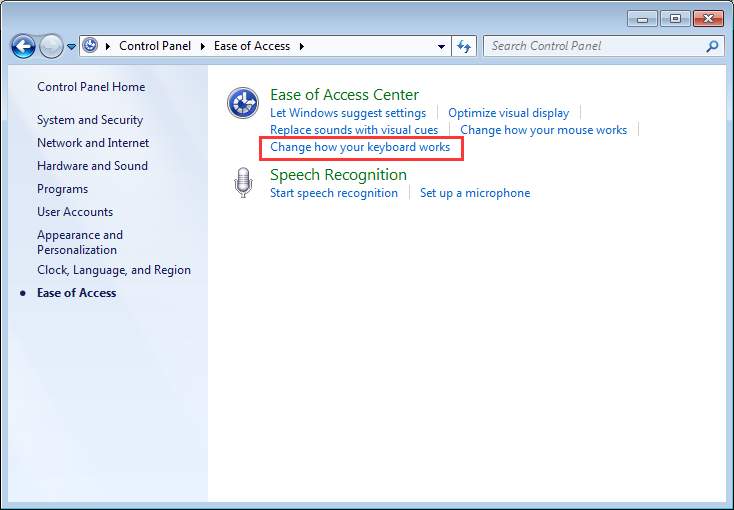Select Control Panel in address breadcrumb
Viewport: 734px width, 510px height.
click(155, 46)
